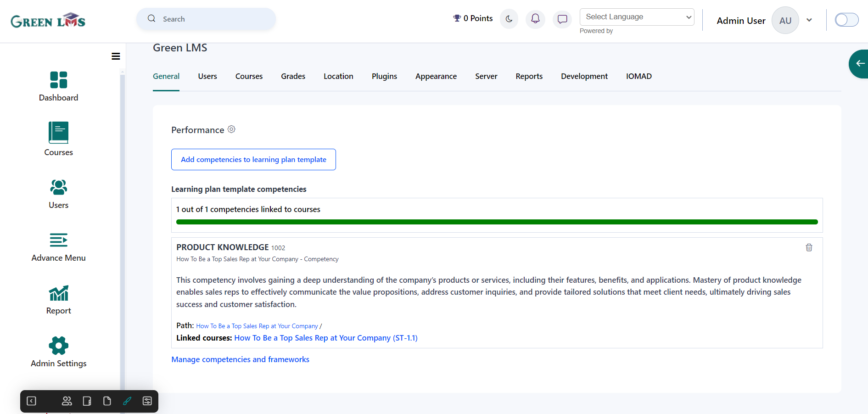Open Manage competencies and frameworks link

(x=241, y=359)
